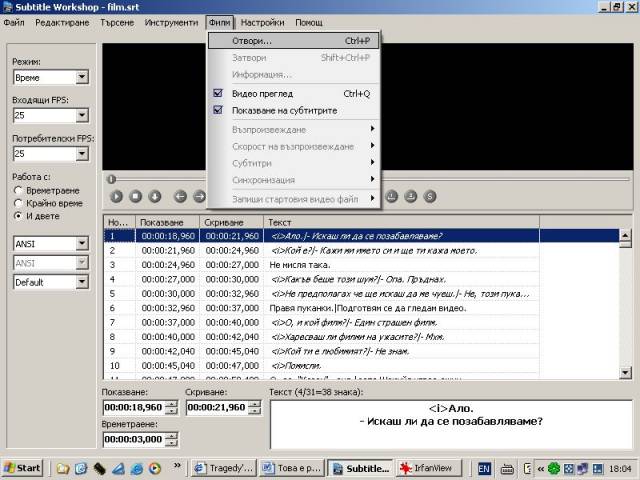
Task: Click the taskbar clock showing 18:04
Action: click(x=620, y=469)
